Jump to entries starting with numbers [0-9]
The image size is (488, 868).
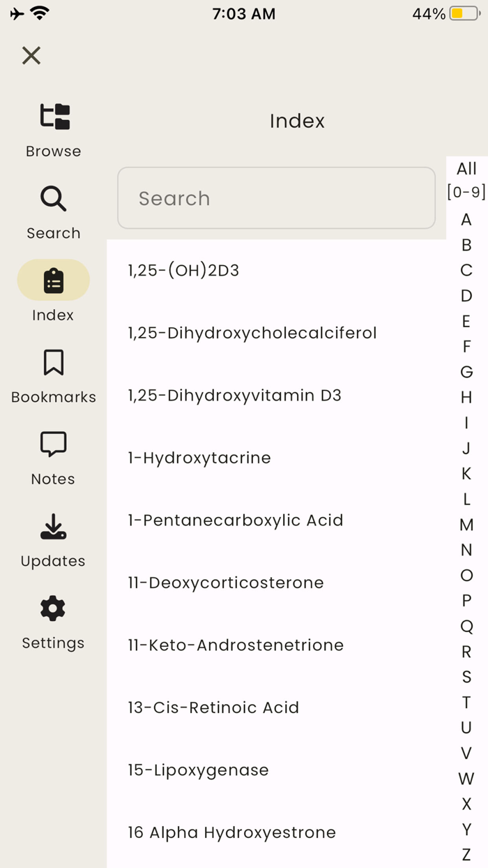coord(466,192)
